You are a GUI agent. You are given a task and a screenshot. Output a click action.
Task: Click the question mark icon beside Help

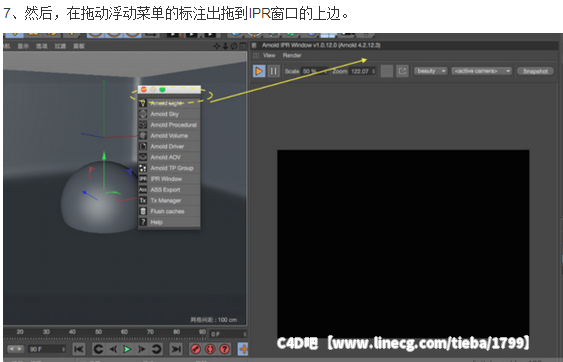click(x=143, y=222)
